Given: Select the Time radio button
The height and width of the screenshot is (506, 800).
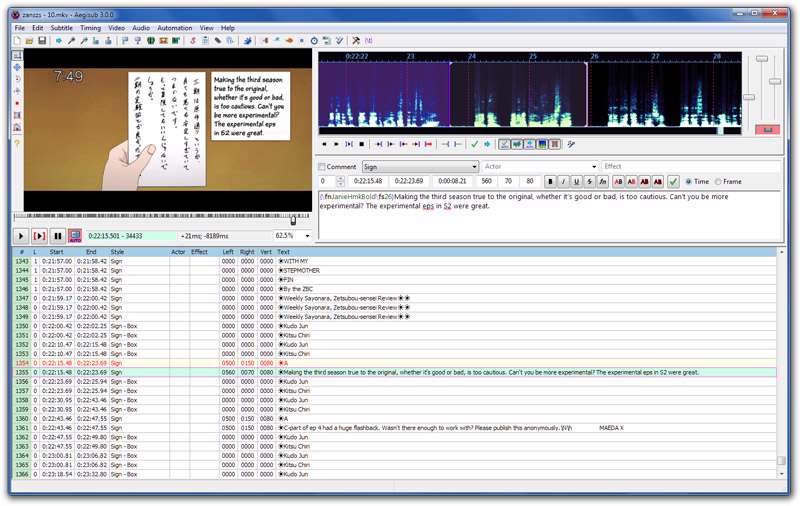Looking at the screenshot, I should coord(690,182).
